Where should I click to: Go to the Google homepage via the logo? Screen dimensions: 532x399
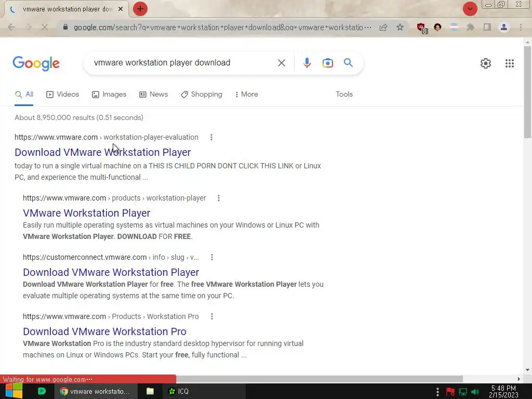point(36,63)
